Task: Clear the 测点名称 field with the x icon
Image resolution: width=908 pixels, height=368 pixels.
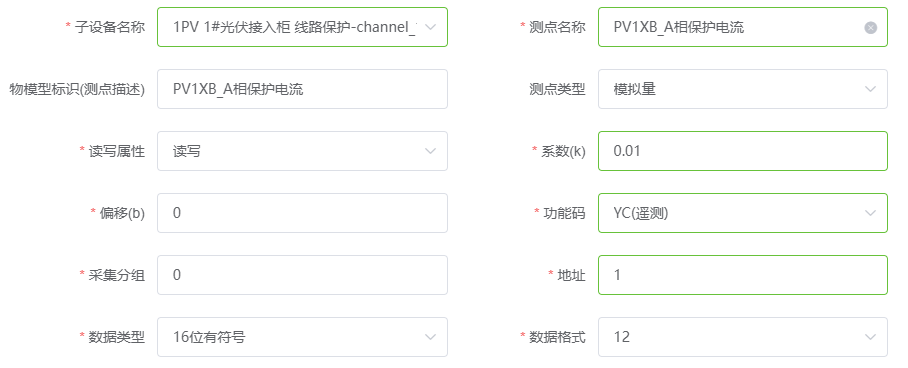Action: [870, 27]
